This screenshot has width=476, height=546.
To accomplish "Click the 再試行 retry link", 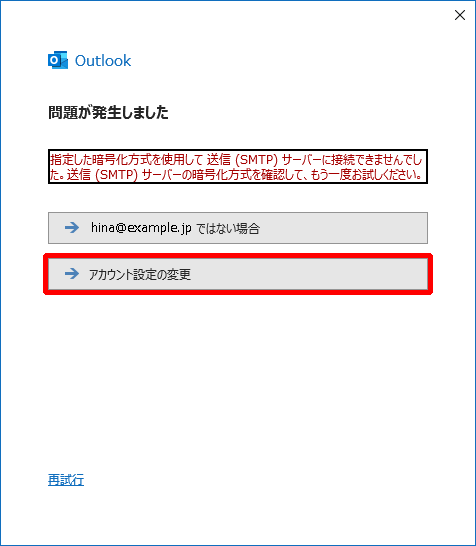I will (x=66, y=480).
